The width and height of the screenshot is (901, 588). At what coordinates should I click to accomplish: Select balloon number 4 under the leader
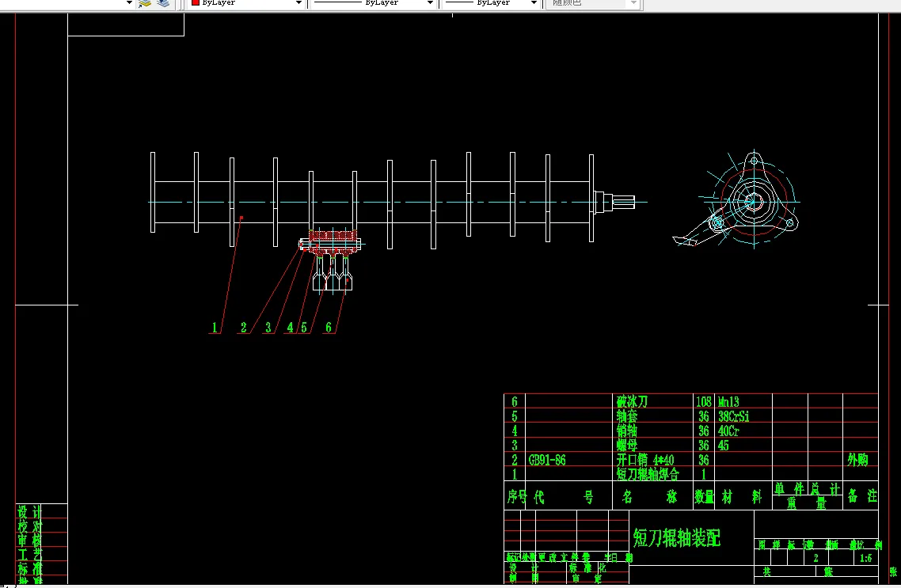(x=291, y=328)
